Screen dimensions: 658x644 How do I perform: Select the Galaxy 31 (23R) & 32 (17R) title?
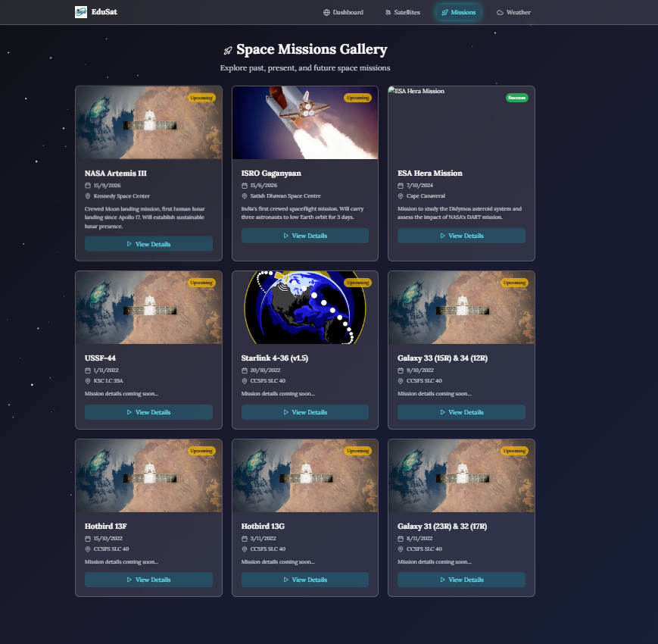click(442, 527)
